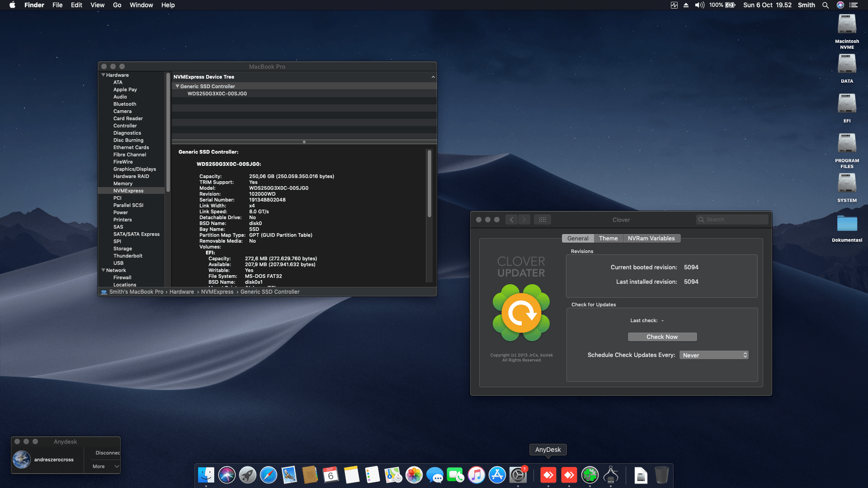Switch to the Theme tab in Clover
The image size is (868, 488).
(x=608, y=238)
